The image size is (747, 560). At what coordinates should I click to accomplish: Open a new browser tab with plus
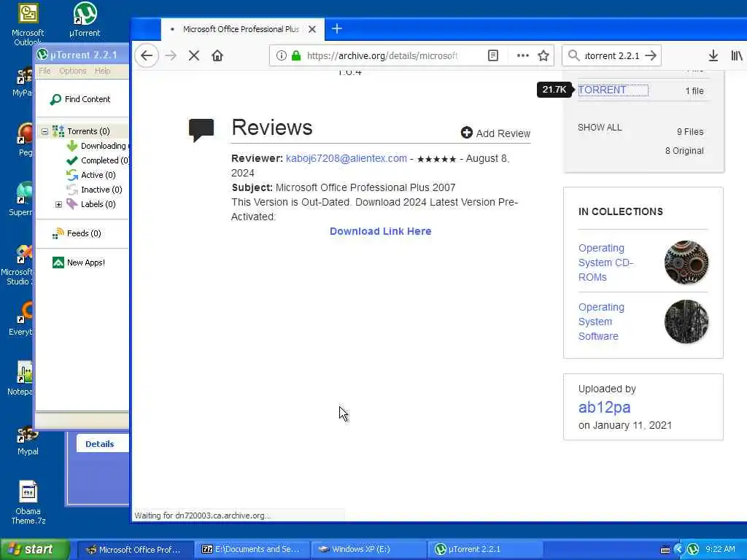(337, 28)
